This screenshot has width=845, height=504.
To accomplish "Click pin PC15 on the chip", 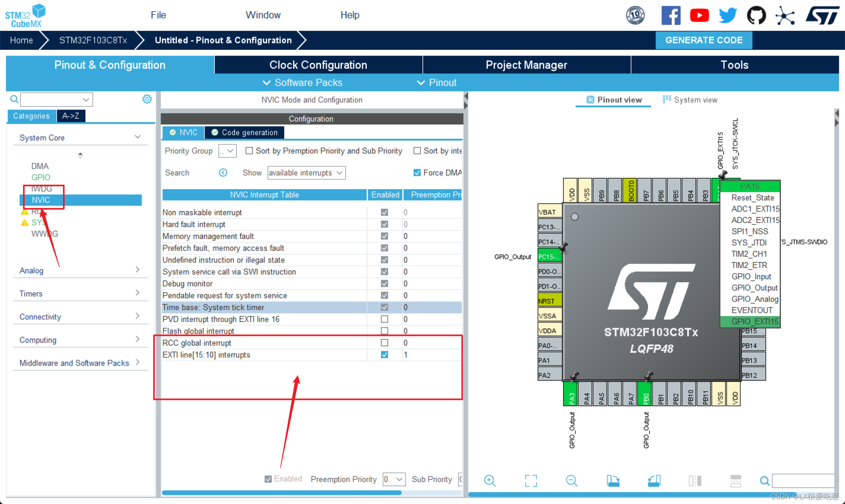I will (549, 256).
